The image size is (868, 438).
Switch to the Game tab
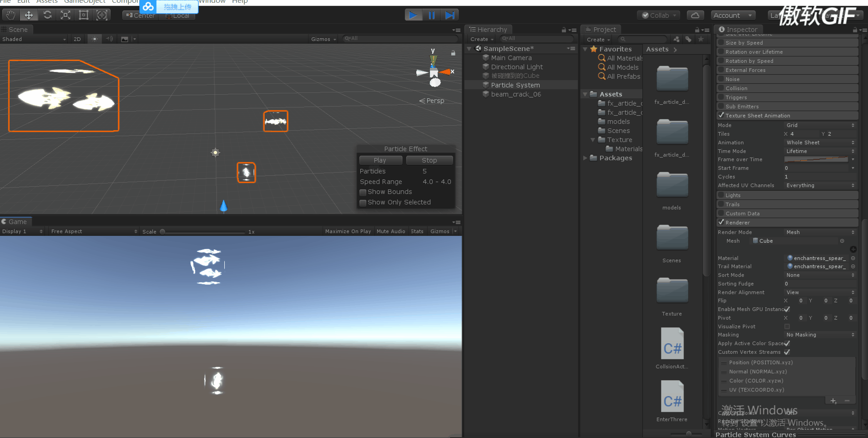click(x=16, y=222)
